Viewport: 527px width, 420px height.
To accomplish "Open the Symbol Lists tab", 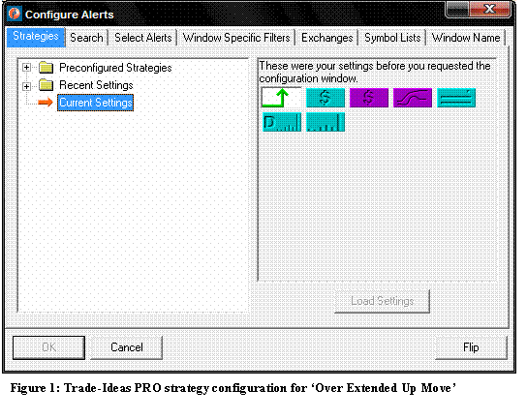I will pyautogui.click(x=392, y=38).
